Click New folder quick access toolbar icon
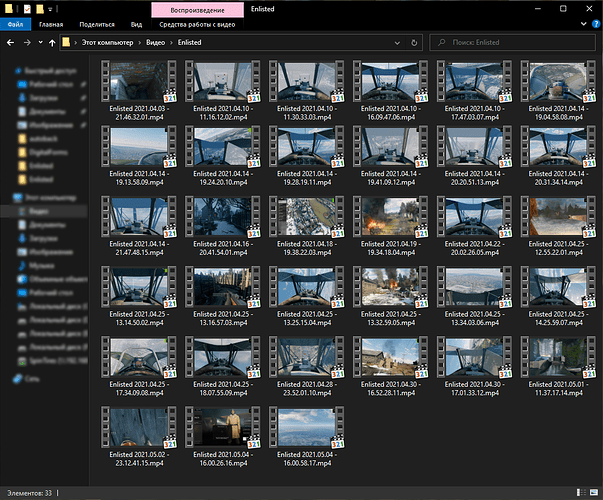The height and width of the screenshot is (500, 603). coord(40,8)
